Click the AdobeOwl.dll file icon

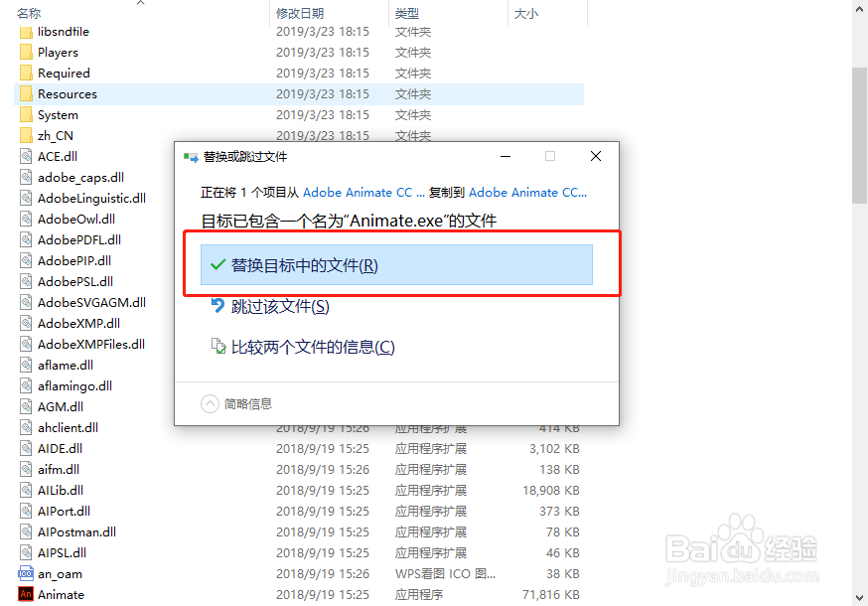click(26, 219)
